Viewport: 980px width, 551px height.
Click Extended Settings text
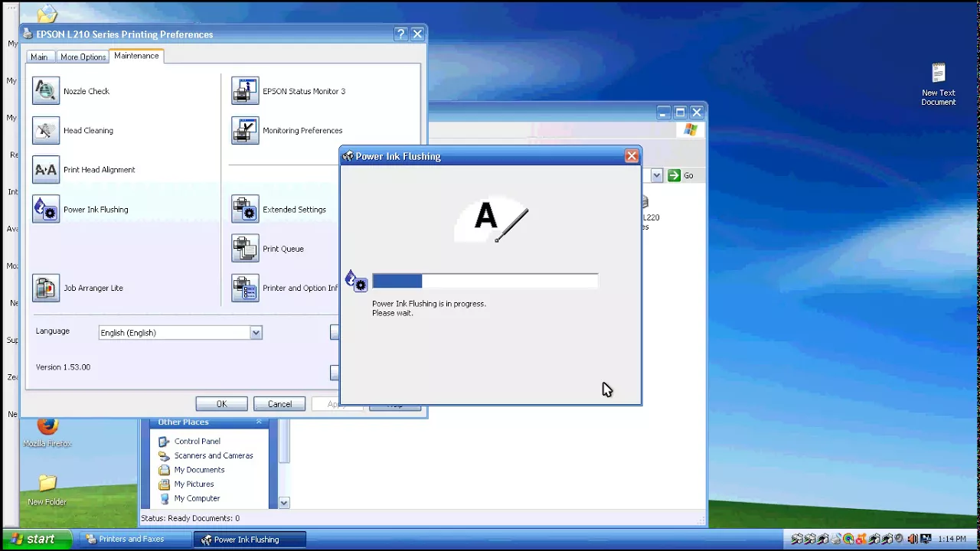coord(294,209)
